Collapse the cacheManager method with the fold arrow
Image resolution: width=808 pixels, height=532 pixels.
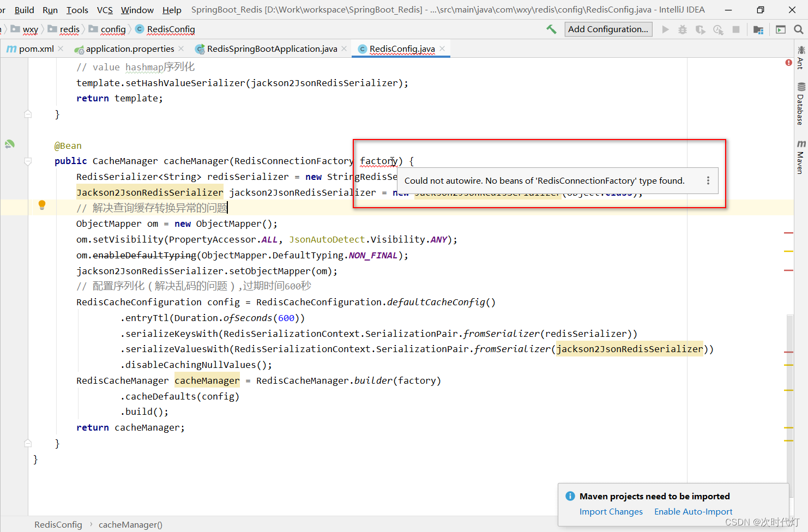[x=28, y=160]
